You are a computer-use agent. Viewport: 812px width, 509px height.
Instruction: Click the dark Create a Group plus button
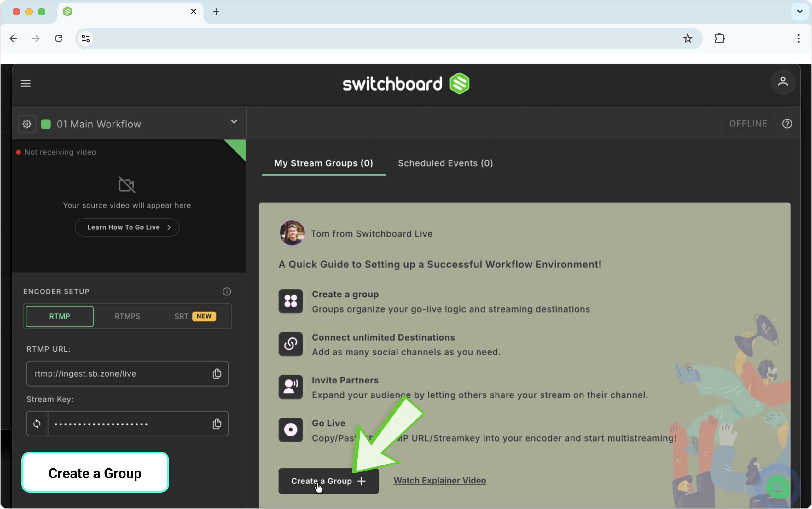pos(329,481)
